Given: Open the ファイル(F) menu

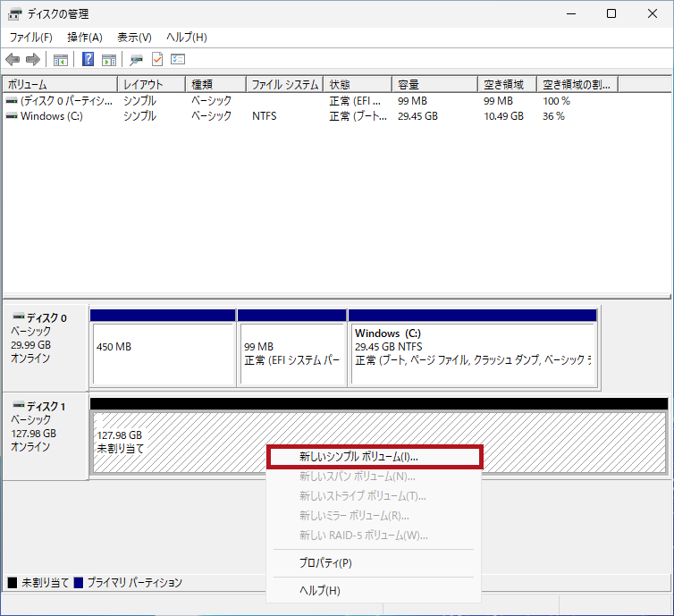Looking at the screenshot, I should 31,38.
